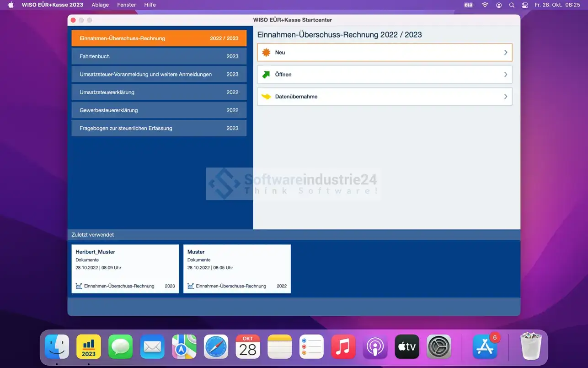Click chart icon on Heribert_Muster card
This screenshot has height=368, width=588.
tap(79, 286)
